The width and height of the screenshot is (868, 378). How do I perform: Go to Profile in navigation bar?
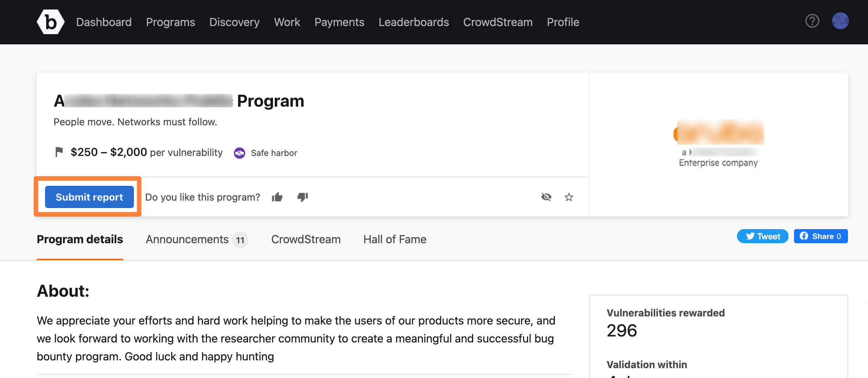click(x=563, y=22)
